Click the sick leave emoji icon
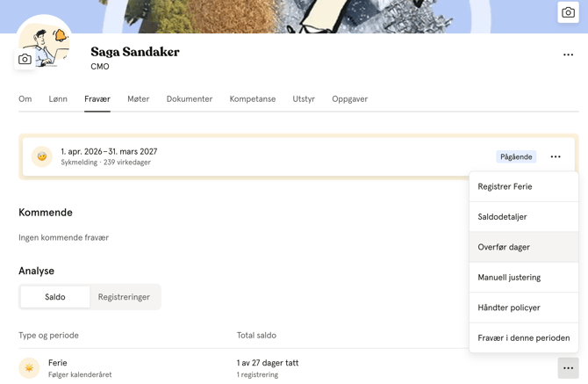Viewport: 588px width, 384px height. [x=42, y=156]
